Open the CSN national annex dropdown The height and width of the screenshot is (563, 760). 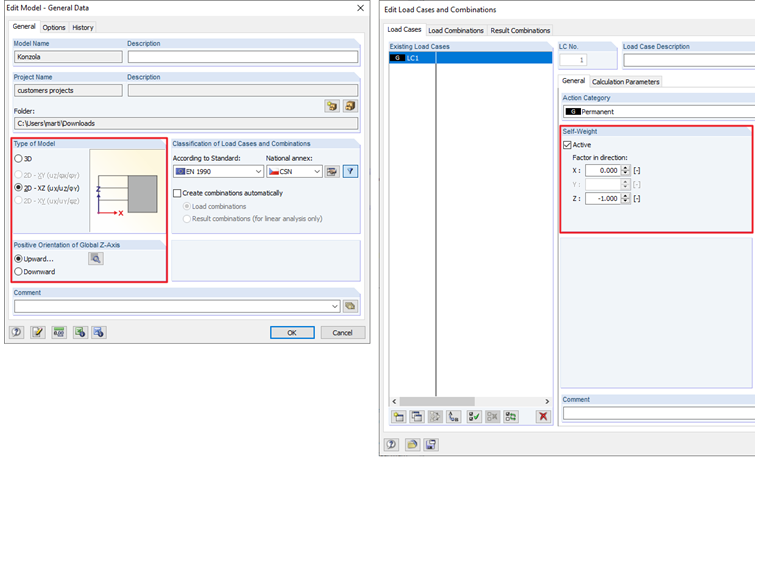294,172
